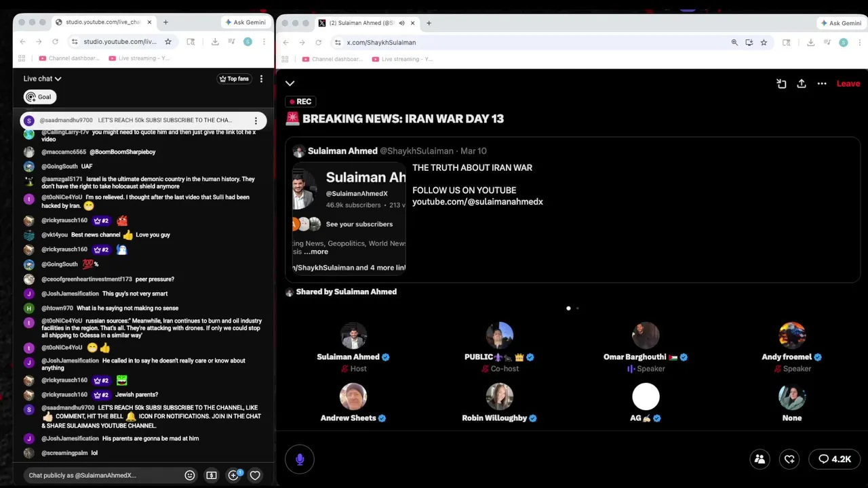Click the shared post YouTube channel thumbnail
Viewport: 868px width, 488px height.
[x=349, y=218]
